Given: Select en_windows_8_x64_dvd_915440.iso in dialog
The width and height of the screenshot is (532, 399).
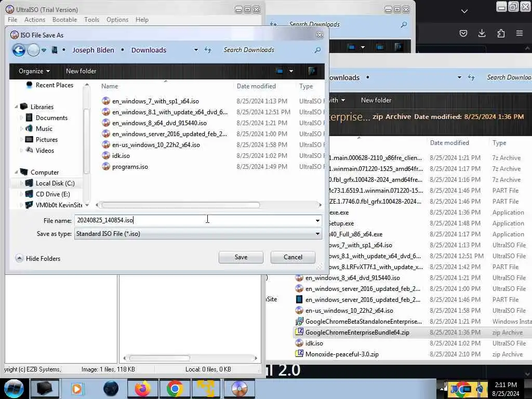Looking at the screenshot, I should 154,123.
